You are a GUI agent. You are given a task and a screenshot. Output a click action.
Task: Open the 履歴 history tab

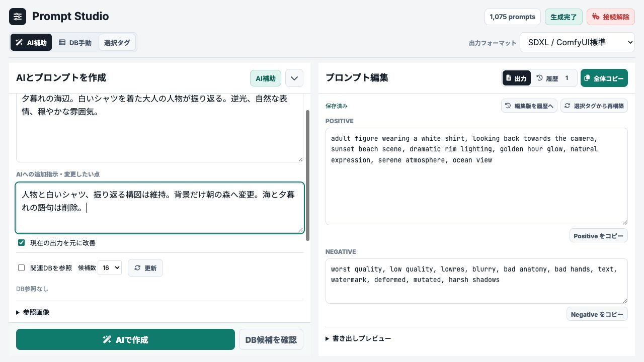tap(553, 78)
